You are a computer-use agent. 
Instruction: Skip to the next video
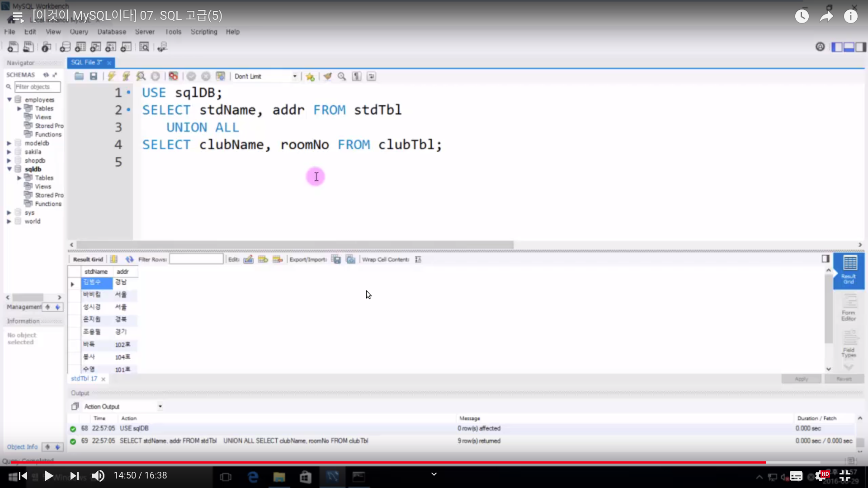(75, 476)
